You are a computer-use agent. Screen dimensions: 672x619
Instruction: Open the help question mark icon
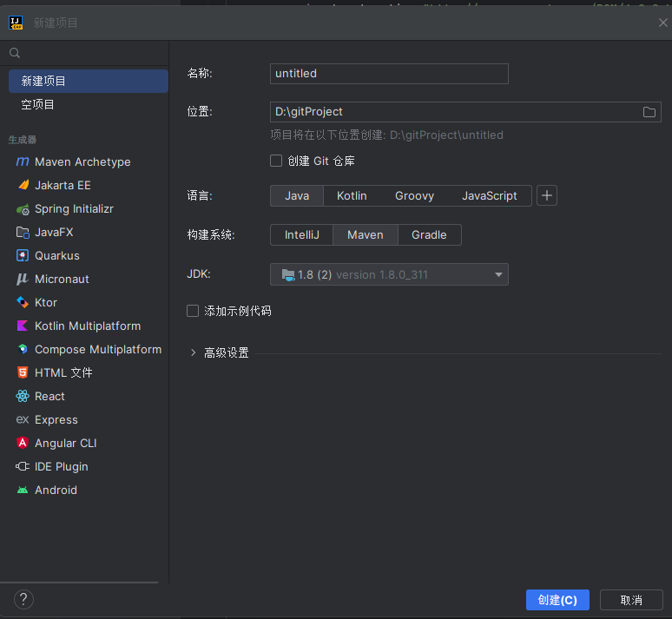click(x=24, y=599)
